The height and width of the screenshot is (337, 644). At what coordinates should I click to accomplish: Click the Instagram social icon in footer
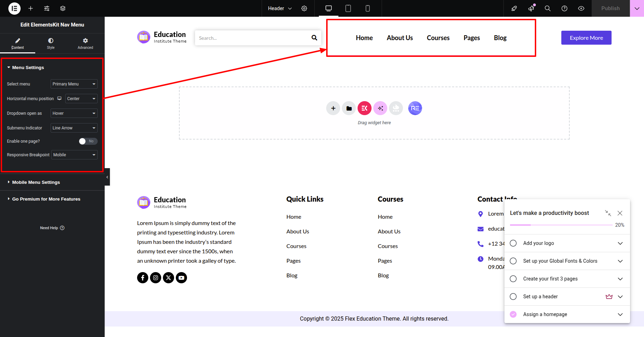coord(156,278)
